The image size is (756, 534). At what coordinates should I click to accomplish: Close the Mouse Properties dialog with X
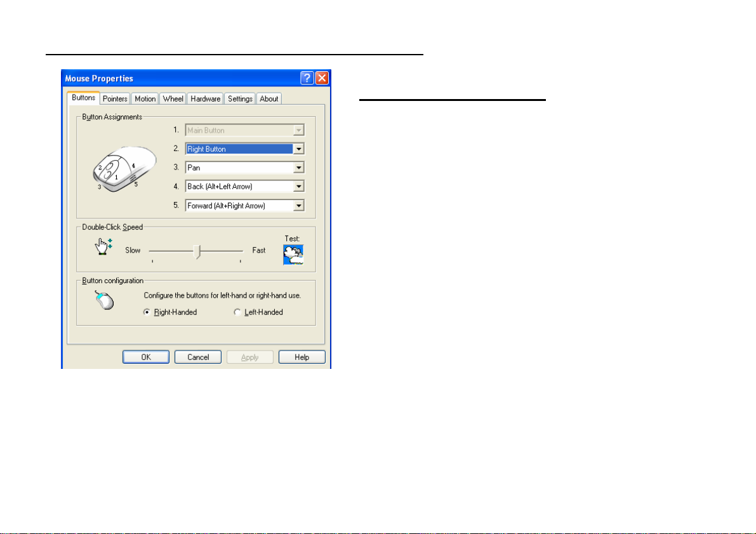pyautogui.click(x=322, y=78)
